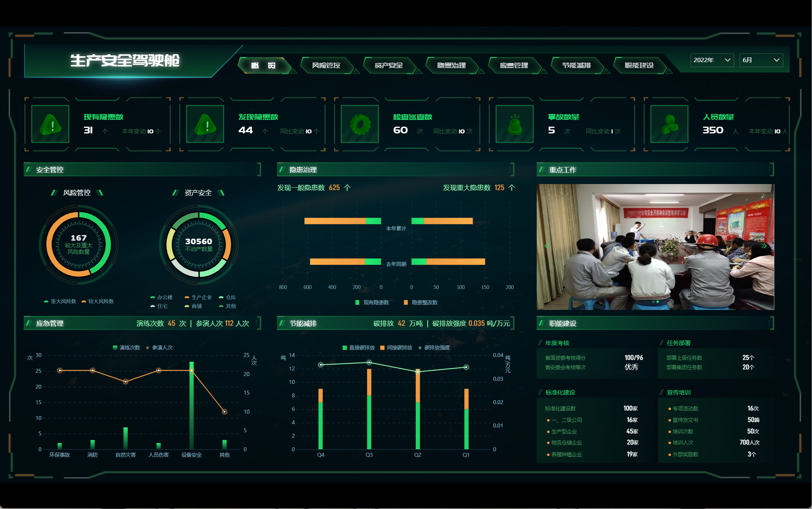
Task: Click the 检查巡查数 gear icon
Action: (x=360, y=124)
